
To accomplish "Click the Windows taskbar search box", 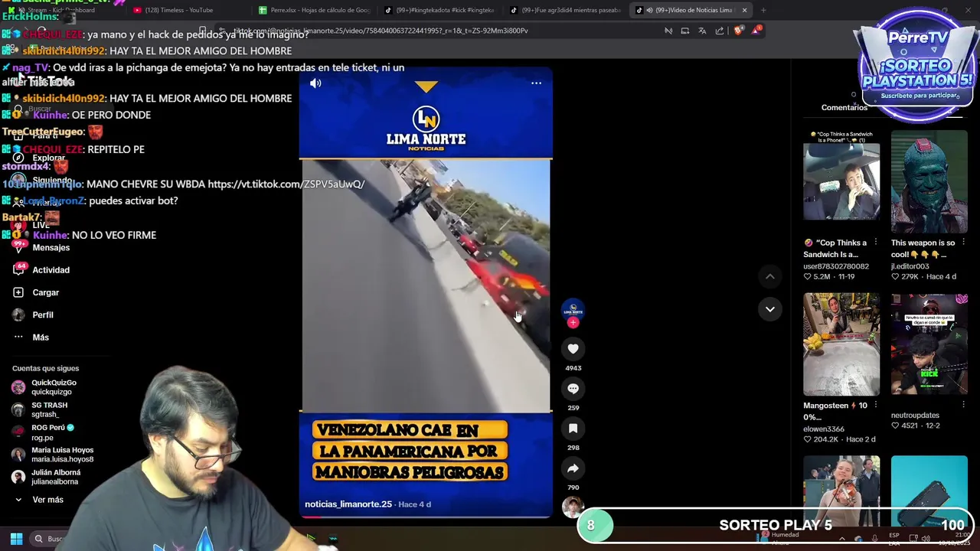I will (x=51, y=539).
